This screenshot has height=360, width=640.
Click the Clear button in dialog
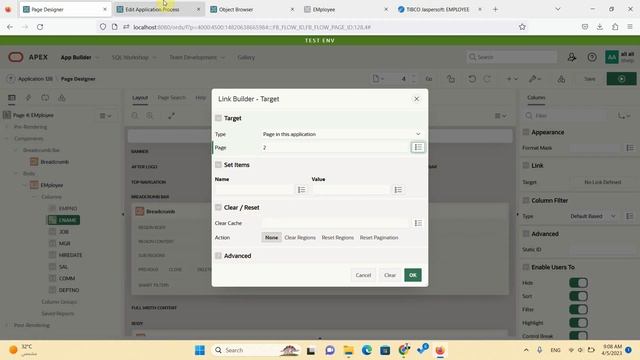click(x=390, y=275)
